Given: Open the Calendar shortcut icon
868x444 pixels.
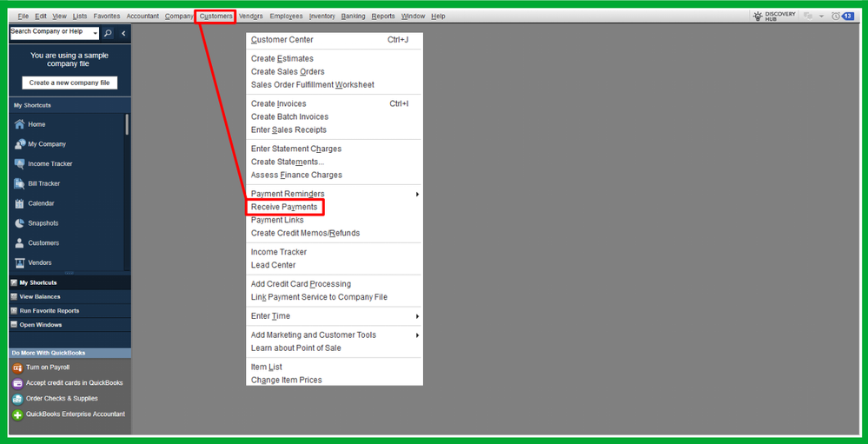Looking at the screenshot, I should click(x=19, y=203).
